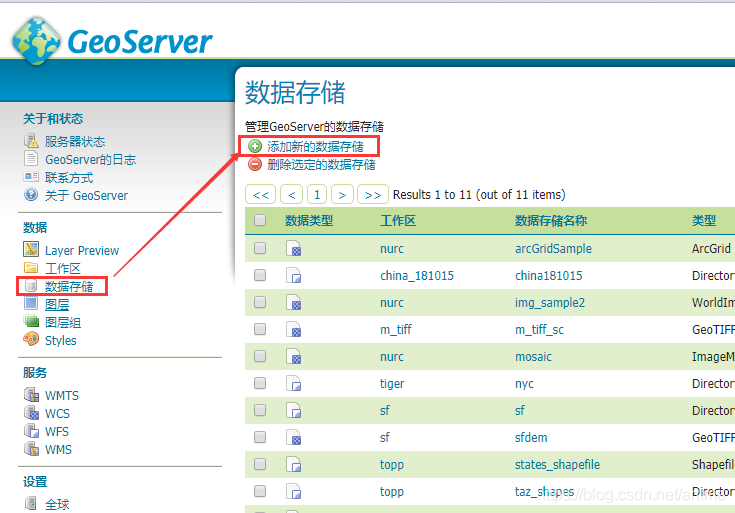Click the Layer Preview icon in sidebar
The width and height of the screenshot is (735, 513).
(x=31, y=250)
